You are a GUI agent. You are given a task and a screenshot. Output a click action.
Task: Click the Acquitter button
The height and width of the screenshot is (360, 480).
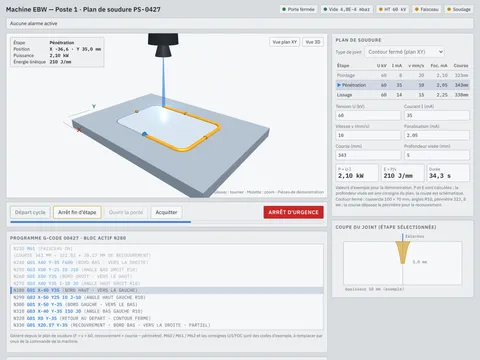tap(166, 212)
